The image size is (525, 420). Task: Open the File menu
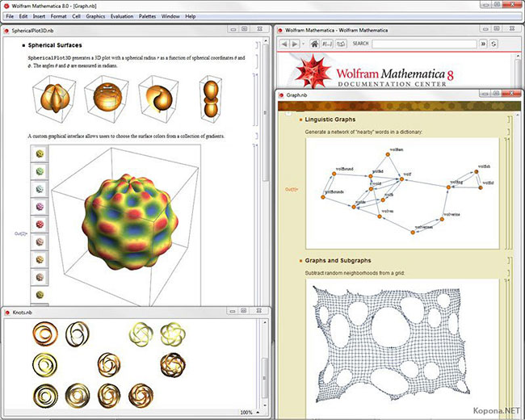coord(10,16)
